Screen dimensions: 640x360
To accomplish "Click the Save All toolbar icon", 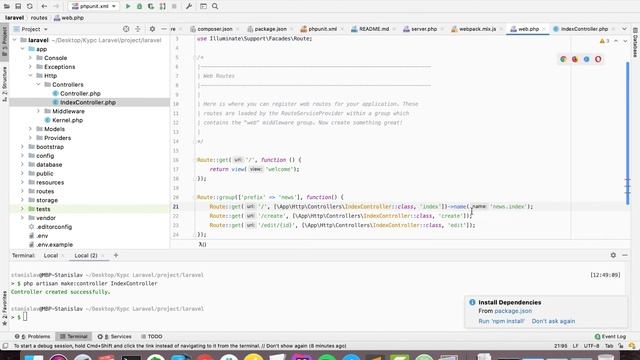I will pyautogui.click(x=18, y=6).
